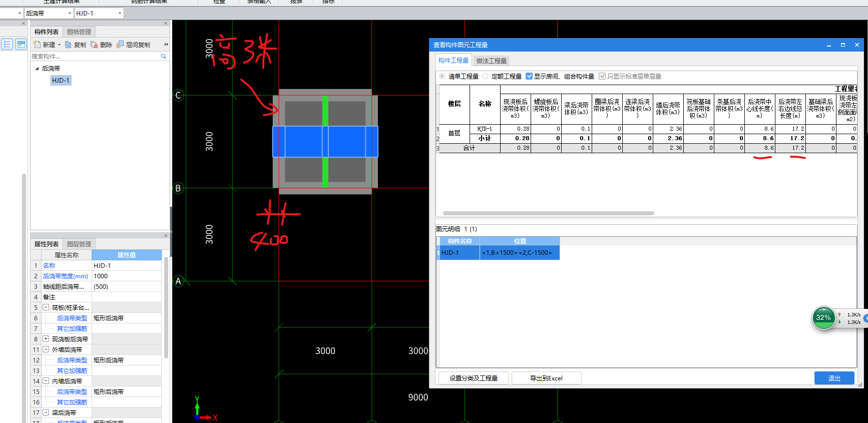Click the 名称 property link in row 1
The height and width of the screenshot is (423, 868).
click(x=49, y=265)
